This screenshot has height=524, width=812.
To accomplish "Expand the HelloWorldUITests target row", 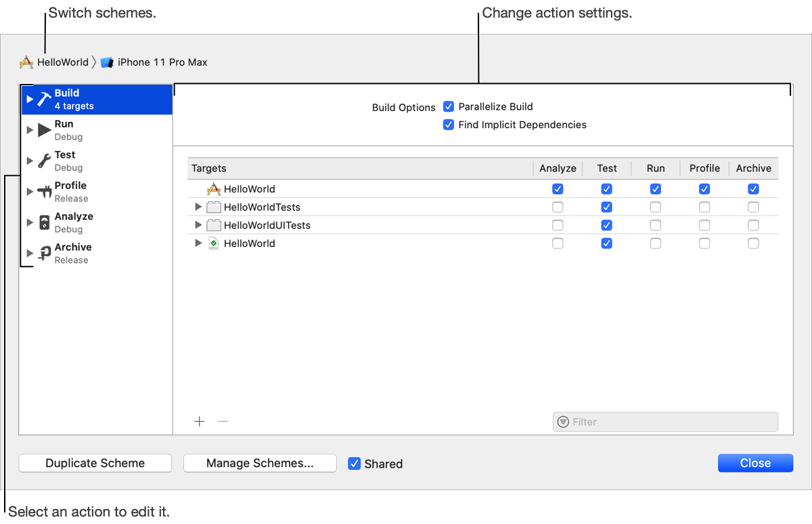I will (198, 225).
